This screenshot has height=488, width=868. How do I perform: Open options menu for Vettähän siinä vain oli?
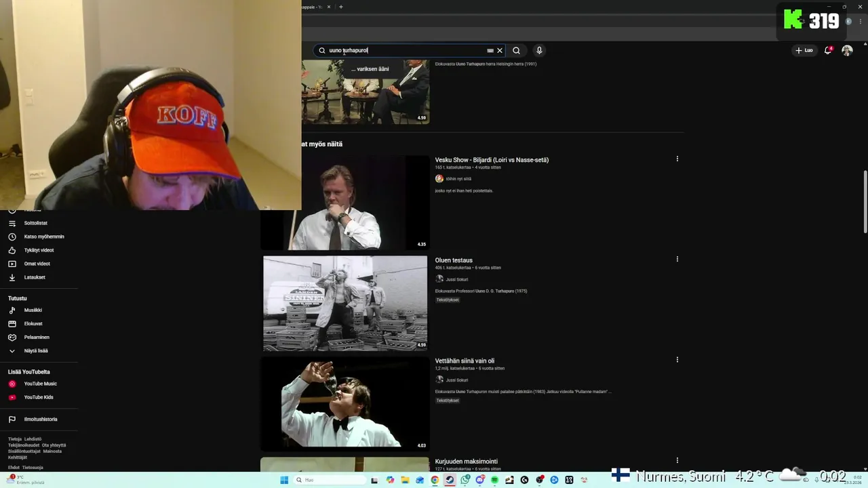(677, 359)
